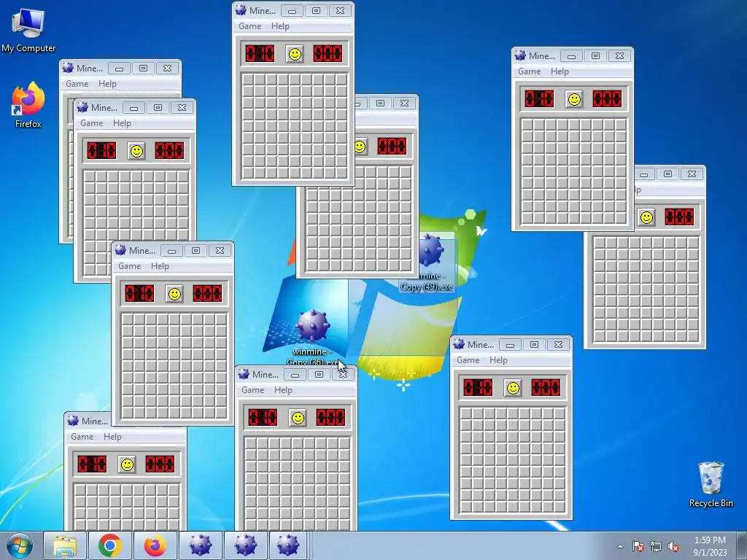This screenshot has width=747, height=560.
Task: Open Help menu in bottom-center Minesweeper window
Action: [283, 390]
